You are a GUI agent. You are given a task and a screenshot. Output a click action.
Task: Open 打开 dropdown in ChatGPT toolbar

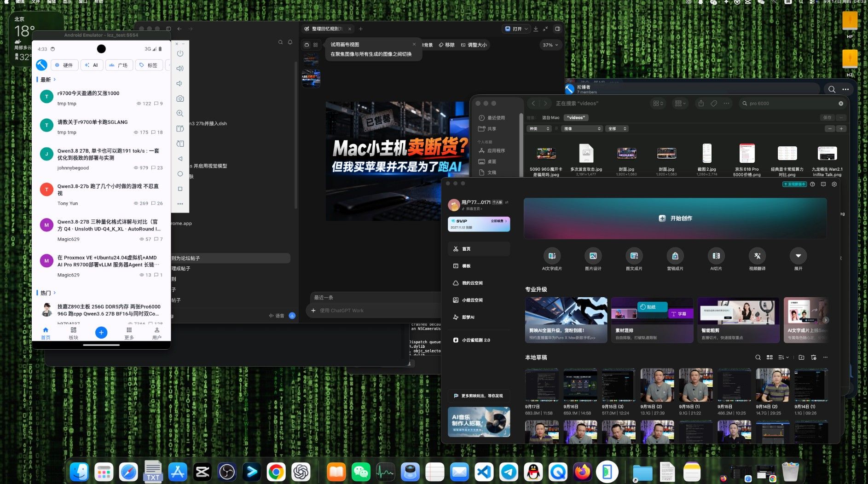click(516, 29)
